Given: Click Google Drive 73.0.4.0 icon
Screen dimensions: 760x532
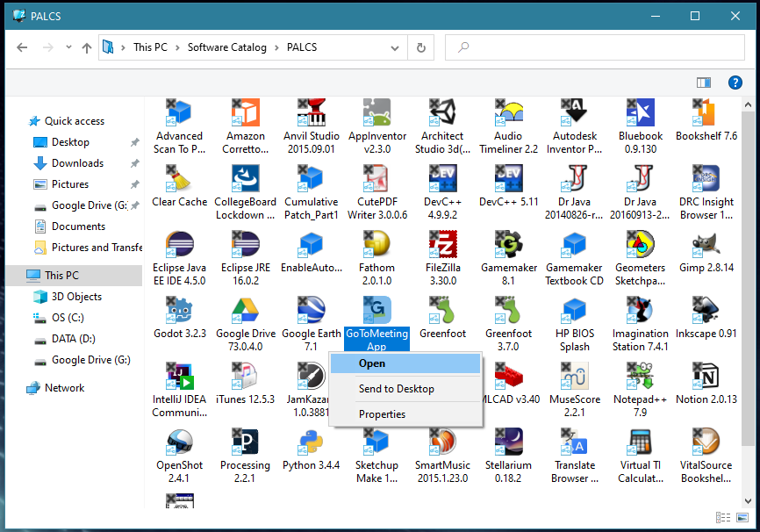Looking at the screenshot, I should tap(245, 311).
